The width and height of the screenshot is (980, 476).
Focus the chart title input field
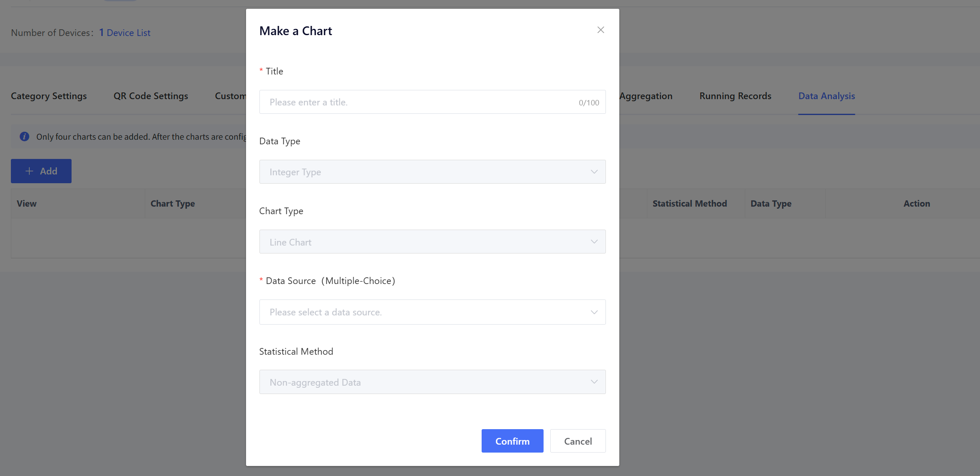pos(418,102)
